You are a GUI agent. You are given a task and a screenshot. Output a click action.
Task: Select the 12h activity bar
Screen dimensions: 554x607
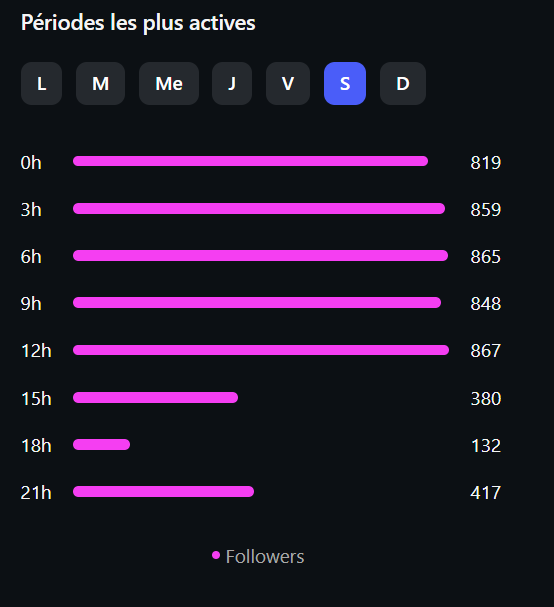pos(261,350)
